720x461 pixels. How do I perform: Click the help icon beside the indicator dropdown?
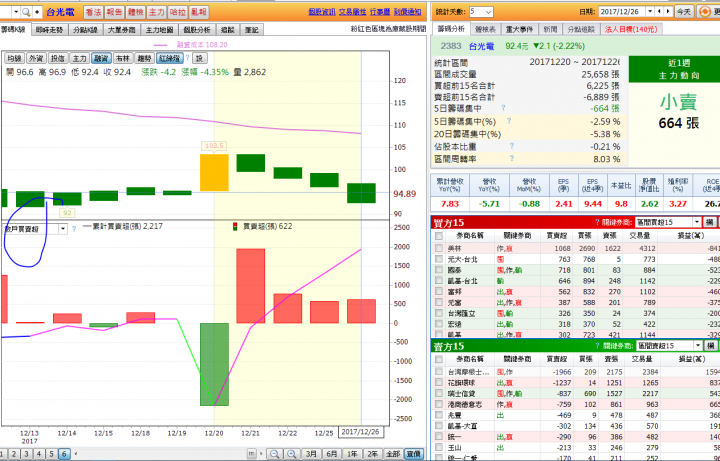click(x=74, y=229)
